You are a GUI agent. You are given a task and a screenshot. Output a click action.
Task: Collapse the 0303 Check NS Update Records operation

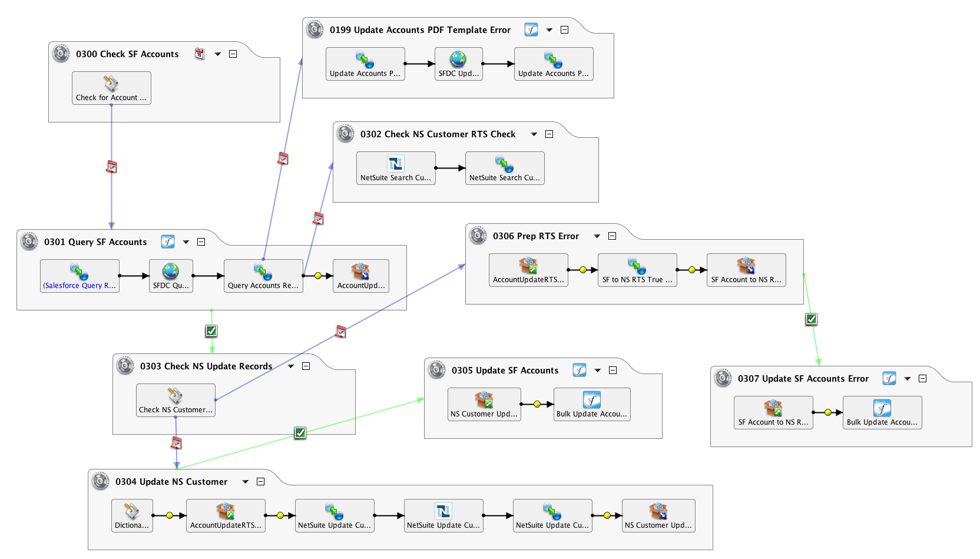pos(306,366)
